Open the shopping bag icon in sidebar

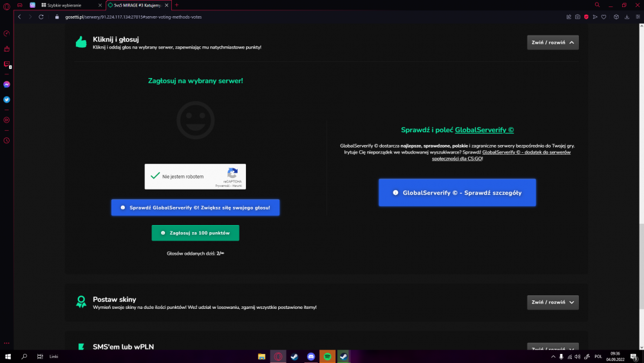pyautogui.click(x=6, y=49)
